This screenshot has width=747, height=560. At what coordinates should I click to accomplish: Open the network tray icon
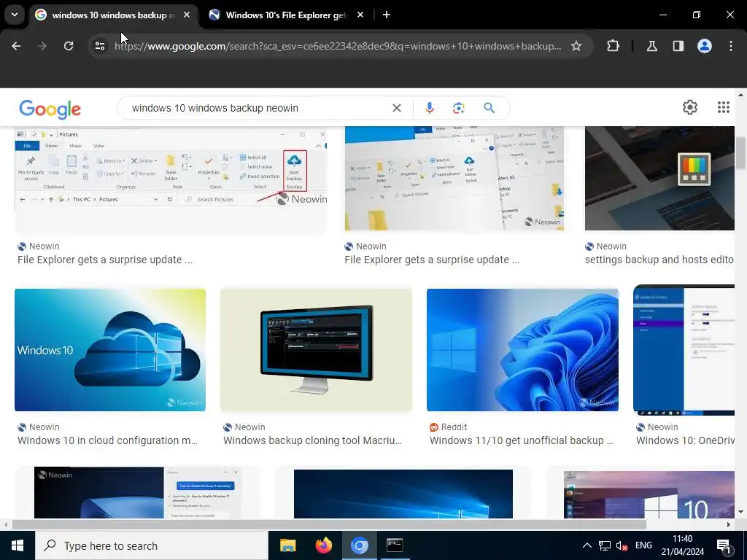[x=605, y=545]
